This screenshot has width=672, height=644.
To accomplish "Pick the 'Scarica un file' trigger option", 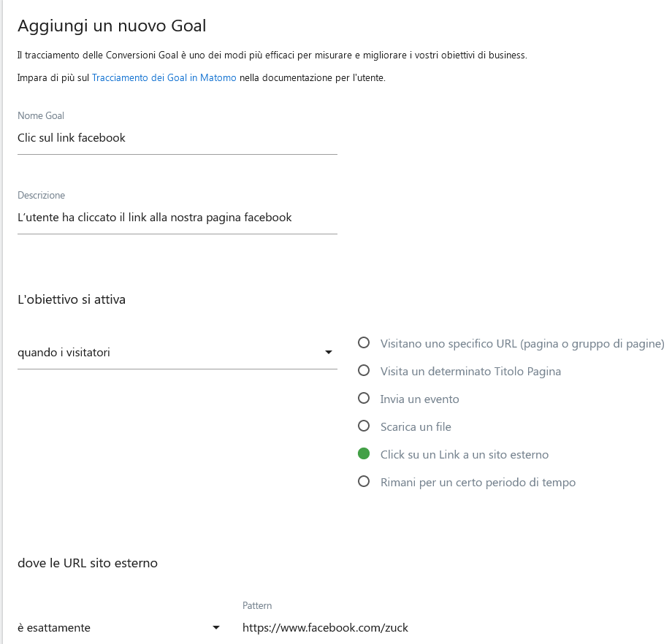I will 364,426.
